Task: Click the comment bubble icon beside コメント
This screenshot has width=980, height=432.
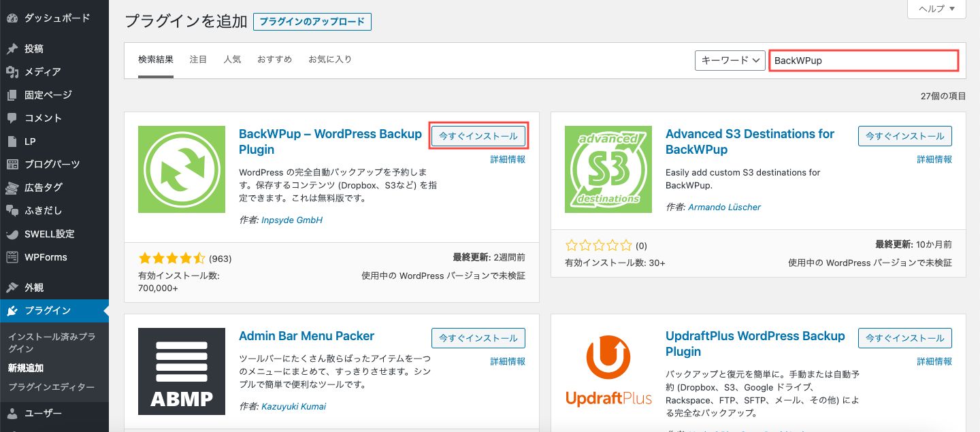Action: click(12, 118)
